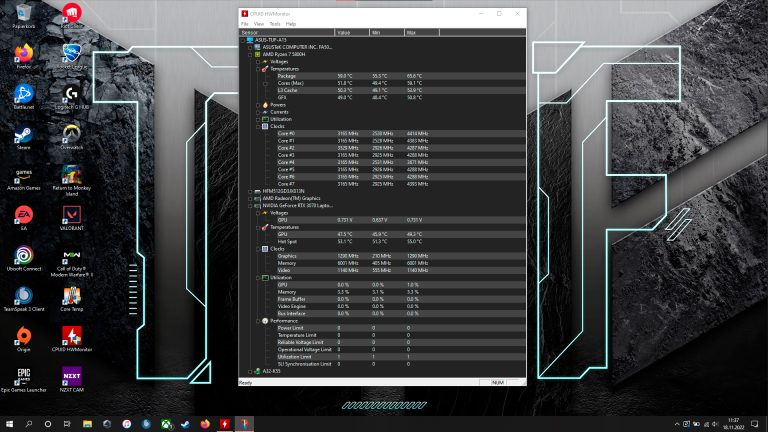Open the NZXT CAM desktop icon

[71, 380]
